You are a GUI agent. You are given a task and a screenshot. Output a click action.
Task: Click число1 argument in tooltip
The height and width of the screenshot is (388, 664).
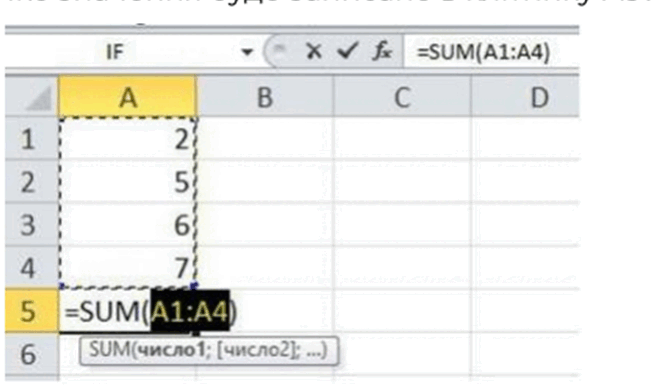172,350
